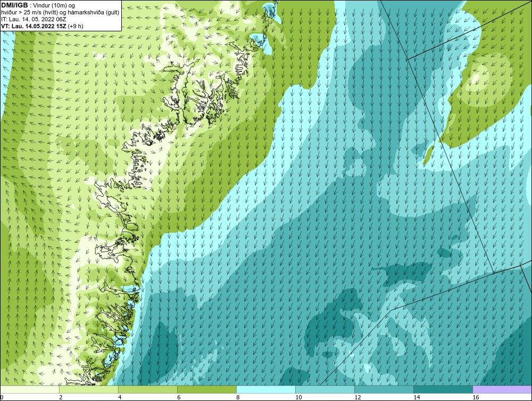Click the 14–16 m/s dark teal legend swatch
This screenshot has height=401, width=532.
coord(443,389)
